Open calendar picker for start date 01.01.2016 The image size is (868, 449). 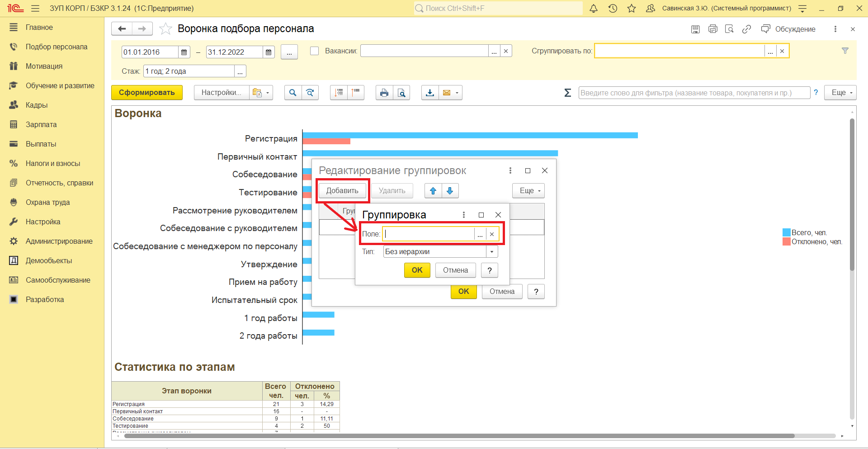184,52
